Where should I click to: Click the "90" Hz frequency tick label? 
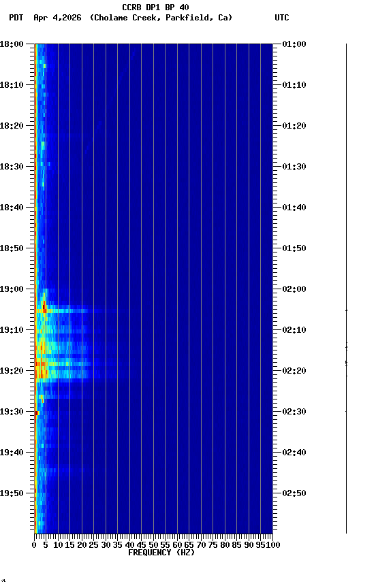(249, 546)
